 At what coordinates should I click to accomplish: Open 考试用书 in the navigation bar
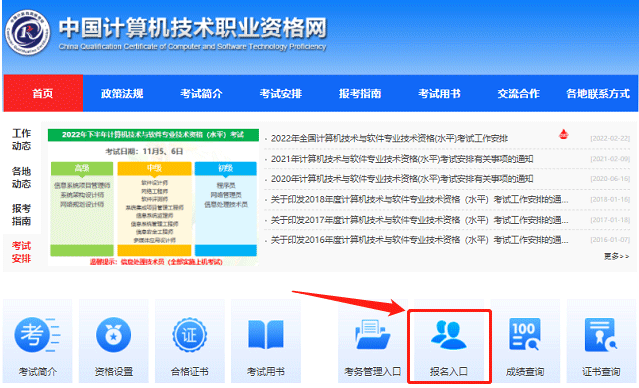[439, 93]
